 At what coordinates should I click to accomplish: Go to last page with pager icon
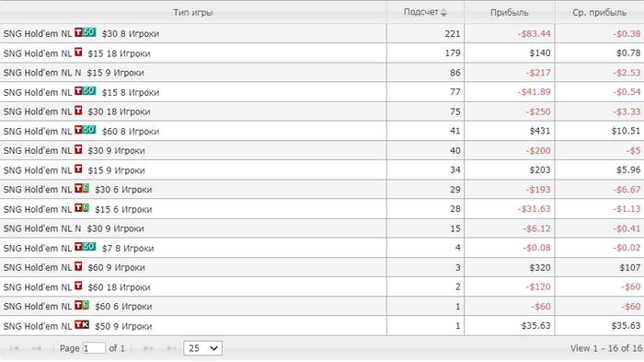171,348
